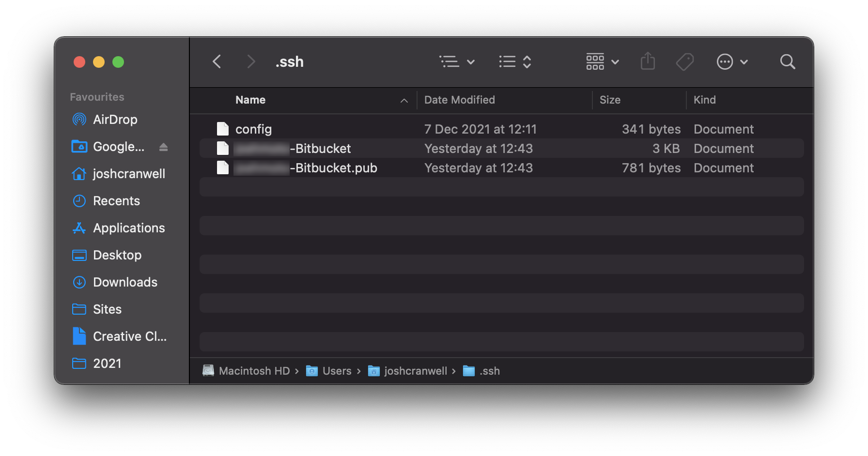Open the 2021 folder in sidebar
Image resolution: width=868 pixels, height=456 pixels.
pos(107,364)
